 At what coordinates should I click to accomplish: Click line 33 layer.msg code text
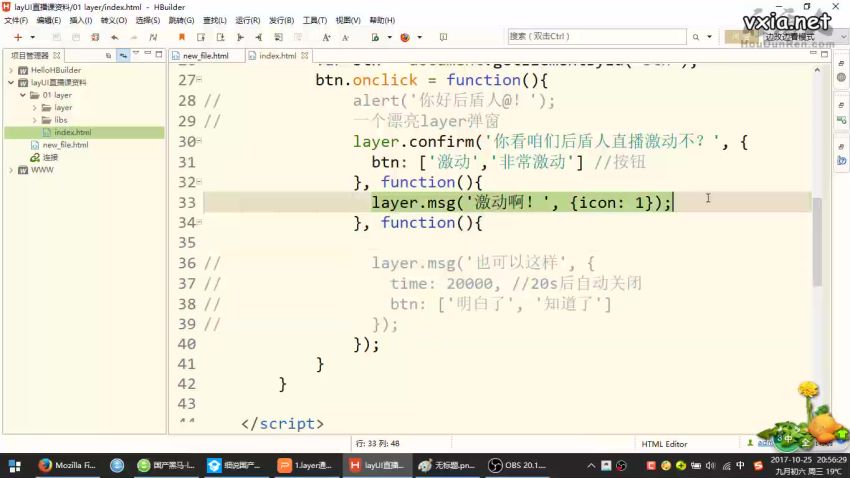[521, 202]
